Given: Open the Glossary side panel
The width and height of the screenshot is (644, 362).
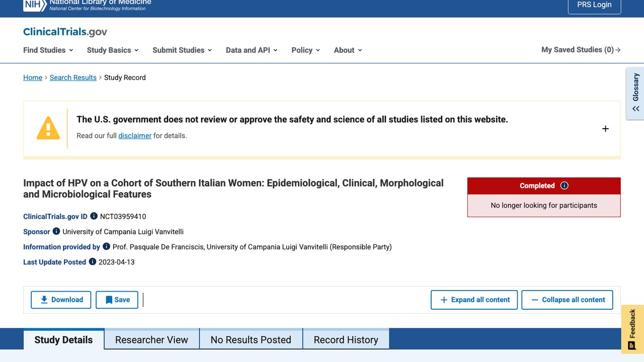Looking at the screenshot, I should (x=635, y=94).
